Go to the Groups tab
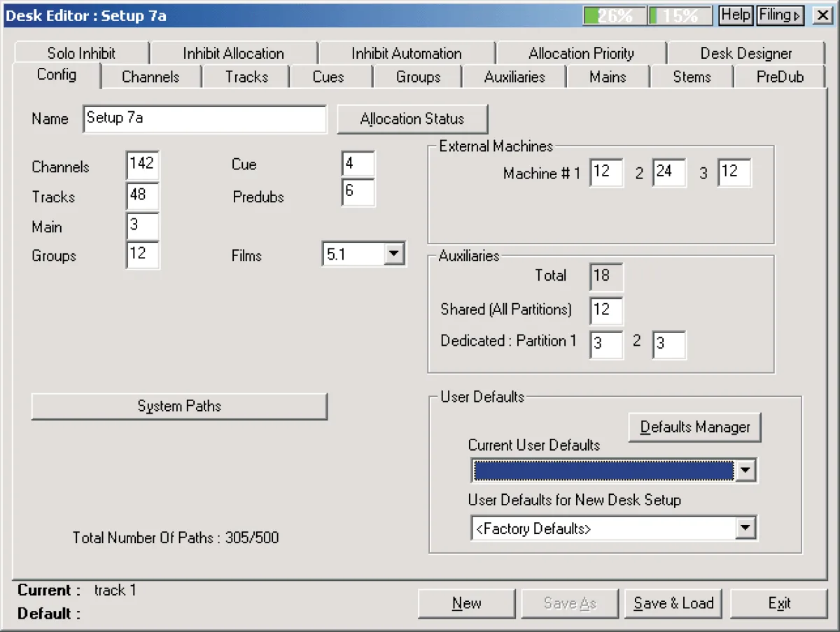 418,77
